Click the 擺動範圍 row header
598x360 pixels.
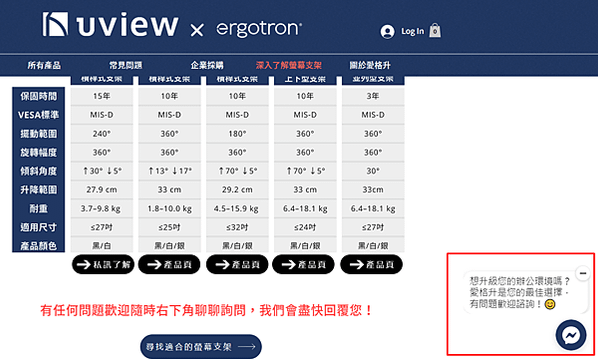coord(39,134)
